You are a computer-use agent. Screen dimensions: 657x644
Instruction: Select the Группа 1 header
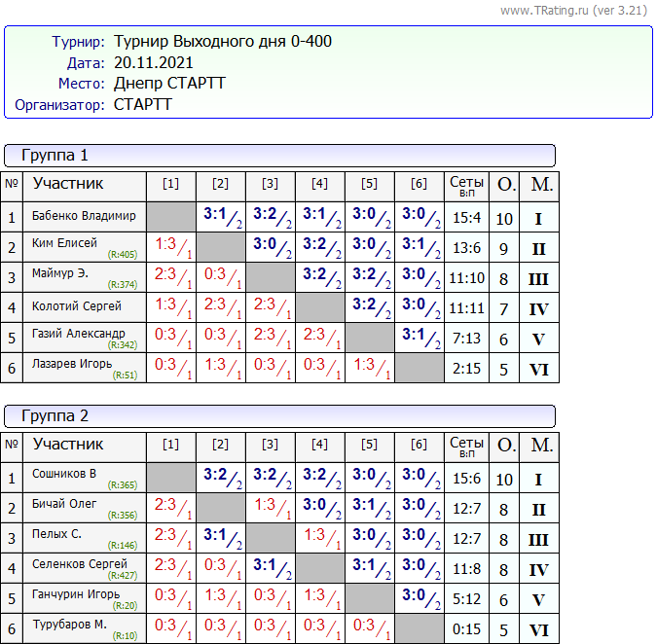point(55,156)
